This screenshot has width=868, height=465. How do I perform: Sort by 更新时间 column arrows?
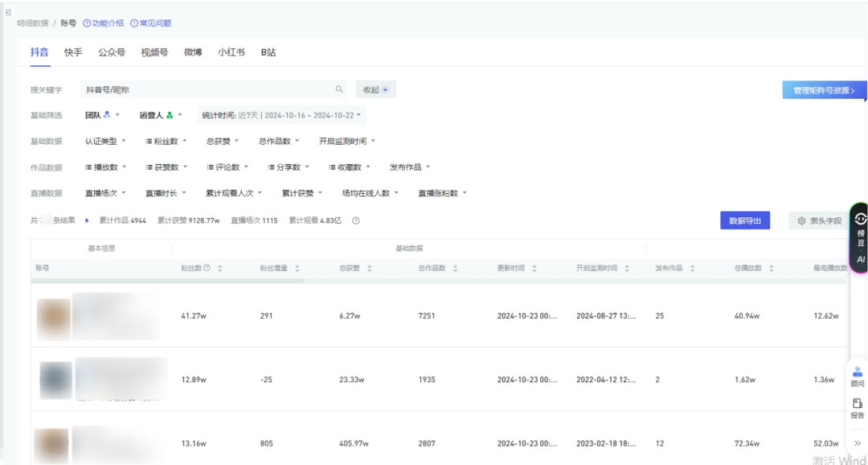[534, 268]
